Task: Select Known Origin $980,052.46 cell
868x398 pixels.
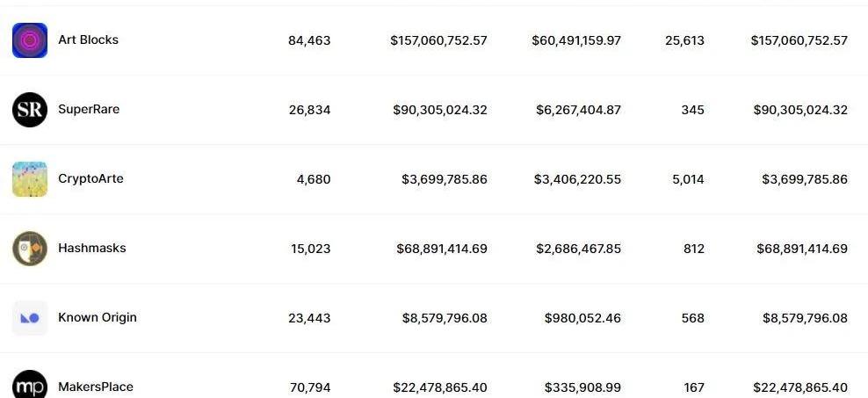Action: click(582, 318)
